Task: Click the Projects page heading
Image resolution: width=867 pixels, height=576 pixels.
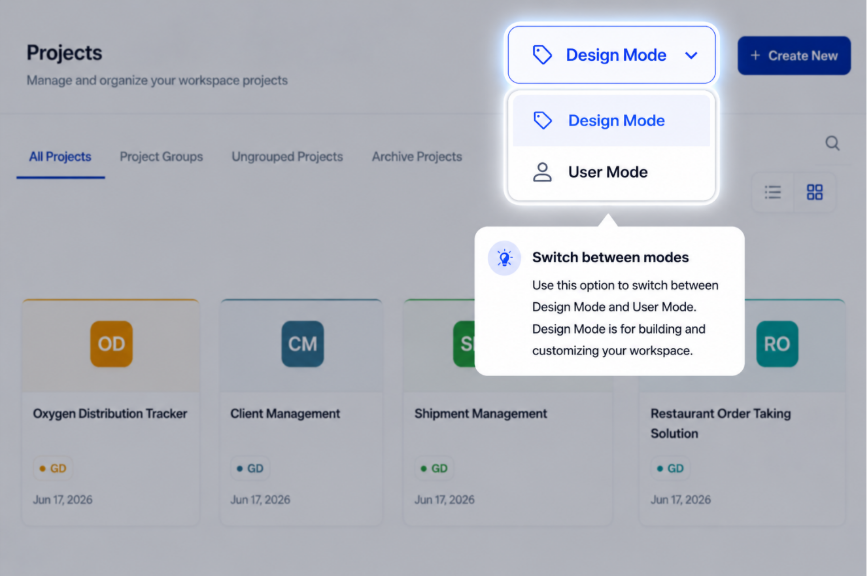Action: click(65, 53)
